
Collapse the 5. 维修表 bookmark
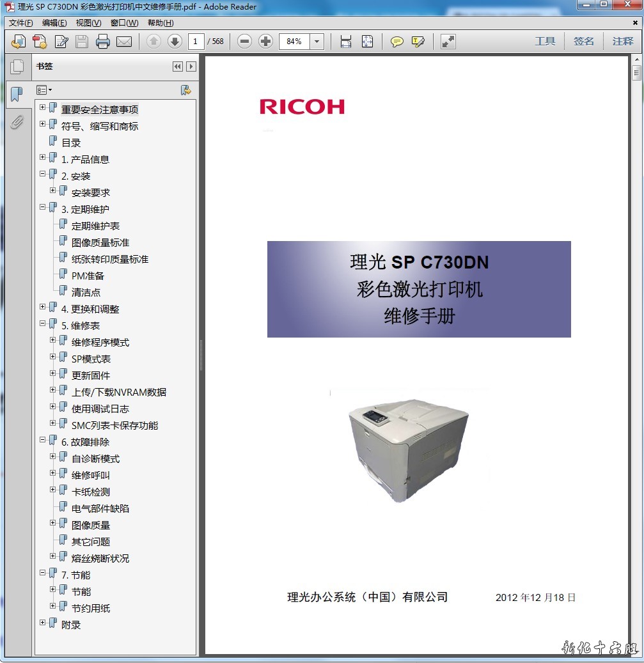pyautogui.click(x=43, y=324)
